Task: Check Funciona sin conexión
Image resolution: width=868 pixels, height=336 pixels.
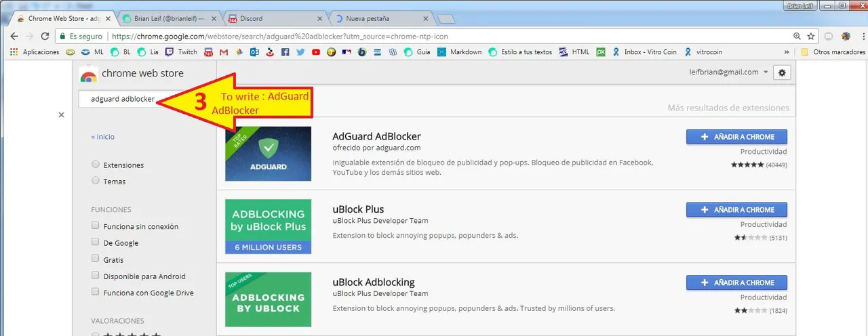Action: 96,226
